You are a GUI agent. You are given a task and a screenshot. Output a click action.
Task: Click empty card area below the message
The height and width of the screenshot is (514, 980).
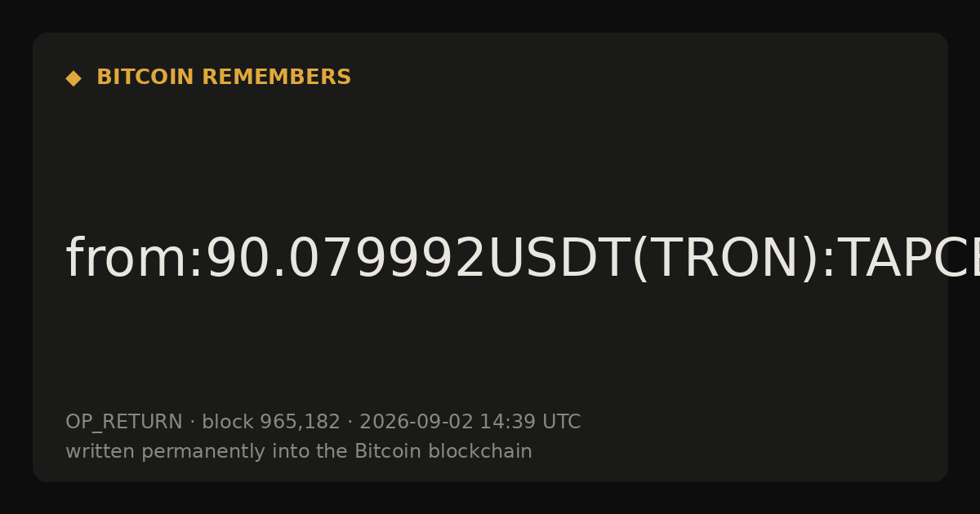click(490, 351)
